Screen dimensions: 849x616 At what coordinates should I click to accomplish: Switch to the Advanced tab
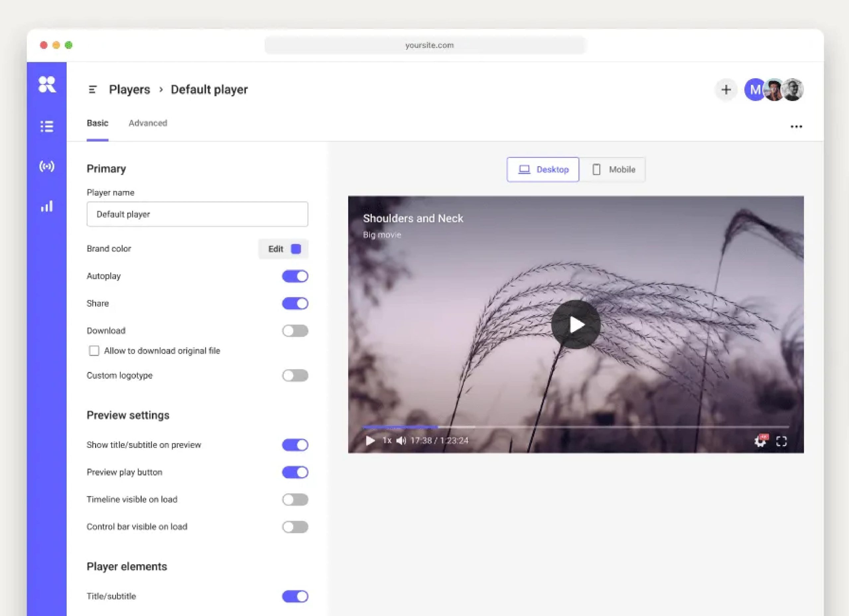[x=148, y=123]
